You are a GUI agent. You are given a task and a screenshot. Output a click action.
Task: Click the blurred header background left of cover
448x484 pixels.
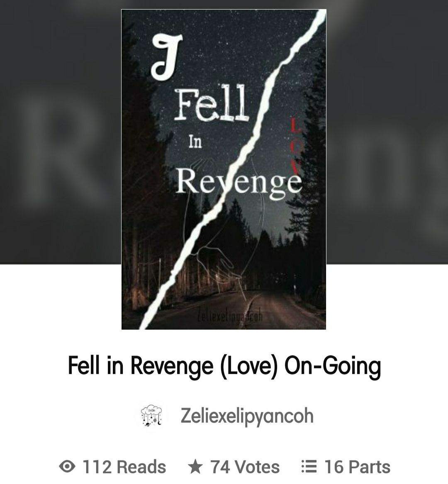pos(61,132)
